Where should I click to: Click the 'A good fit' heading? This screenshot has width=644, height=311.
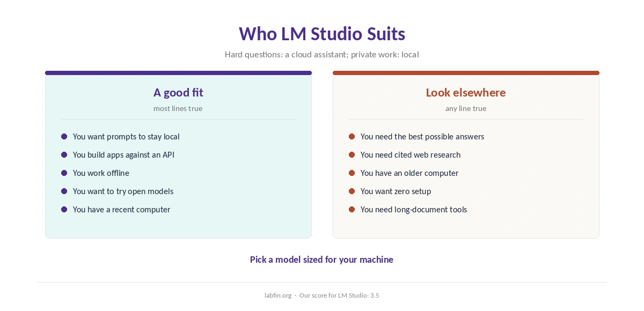[x=178, y=92]
